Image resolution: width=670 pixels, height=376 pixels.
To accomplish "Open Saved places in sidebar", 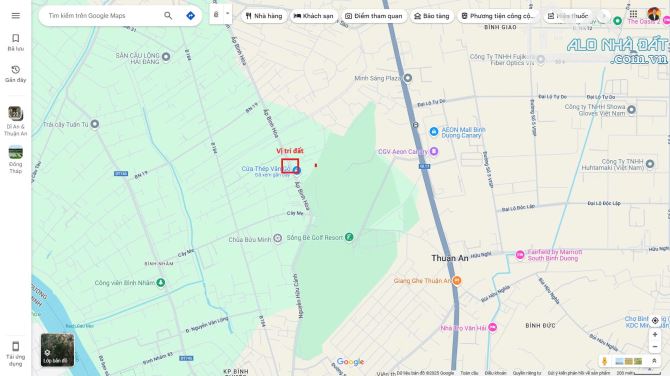I will point(16,42).
